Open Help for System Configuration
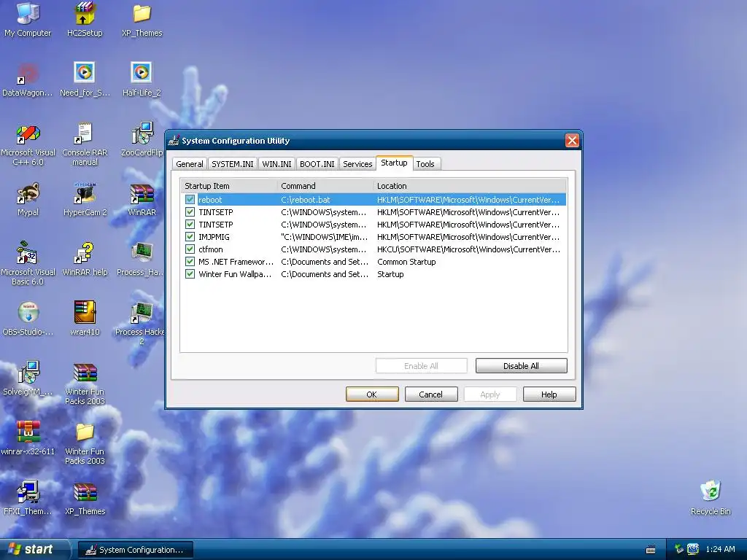The width and height of the screenshot is (747, 560). [549, 394]
